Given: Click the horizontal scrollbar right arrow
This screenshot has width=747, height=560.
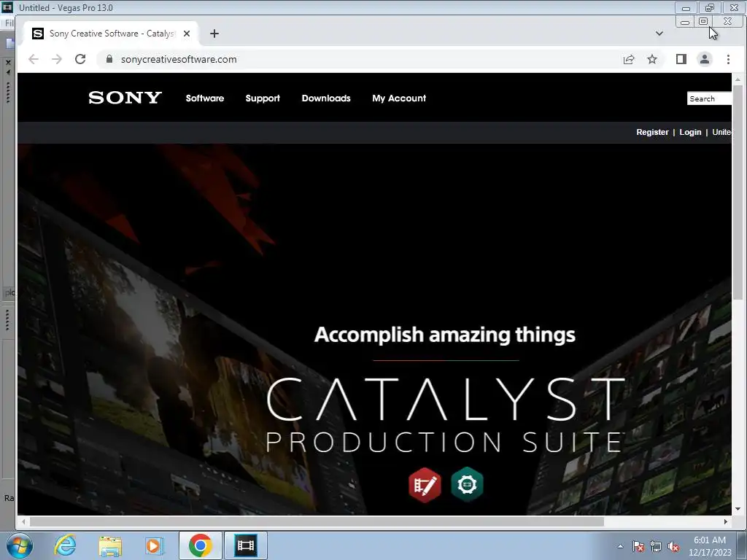Looking at the screenshot, I should coord(726,522).
